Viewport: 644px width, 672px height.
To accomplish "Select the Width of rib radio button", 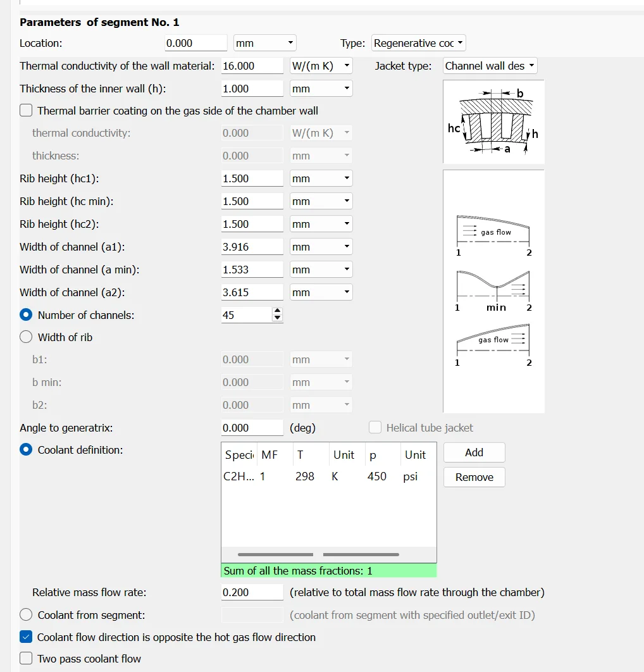I will 27,337.
